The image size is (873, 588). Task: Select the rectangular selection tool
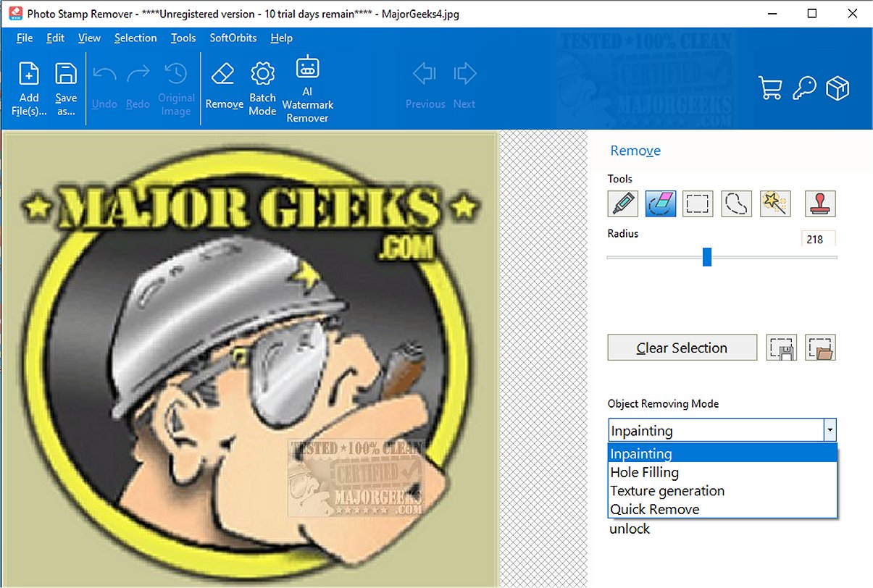[698, 203]
